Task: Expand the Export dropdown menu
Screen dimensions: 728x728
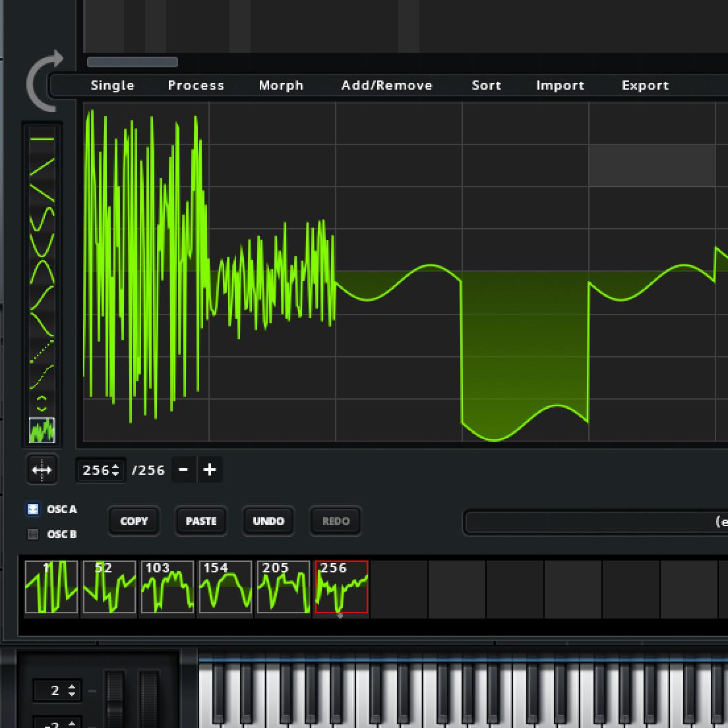Action: (x=645, y=85)
